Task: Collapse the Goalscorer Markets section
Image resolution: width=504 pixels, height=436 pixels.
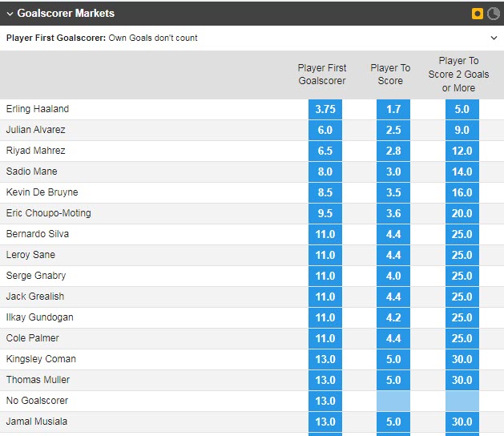Action: click(x=10, y=14)
